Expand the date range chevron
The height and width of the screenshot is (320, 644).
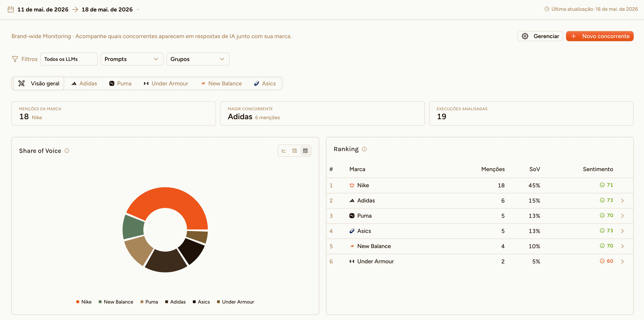(138, 9)
